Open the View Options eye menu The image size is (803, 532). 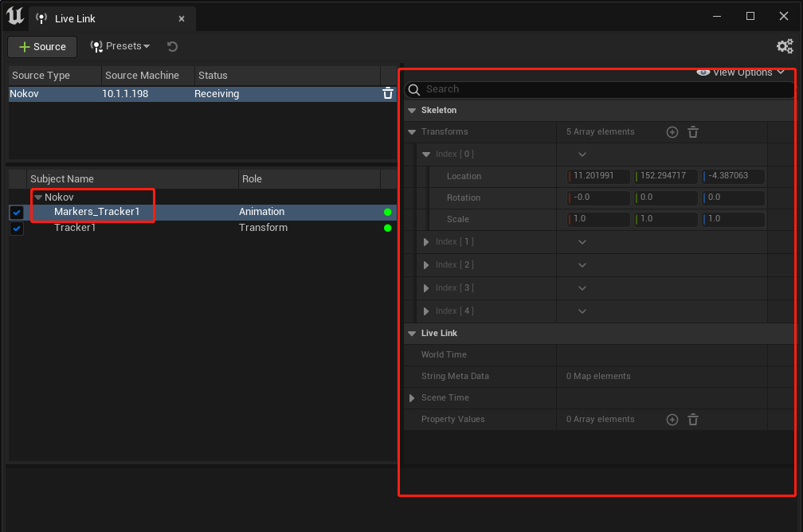(741, 72)
